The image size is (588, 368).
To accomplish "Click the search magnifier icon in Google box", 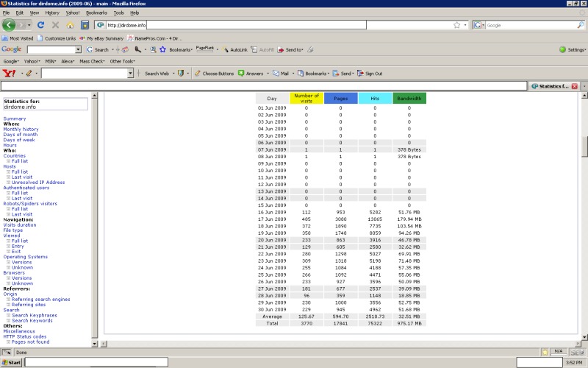I will click(580, 25).
